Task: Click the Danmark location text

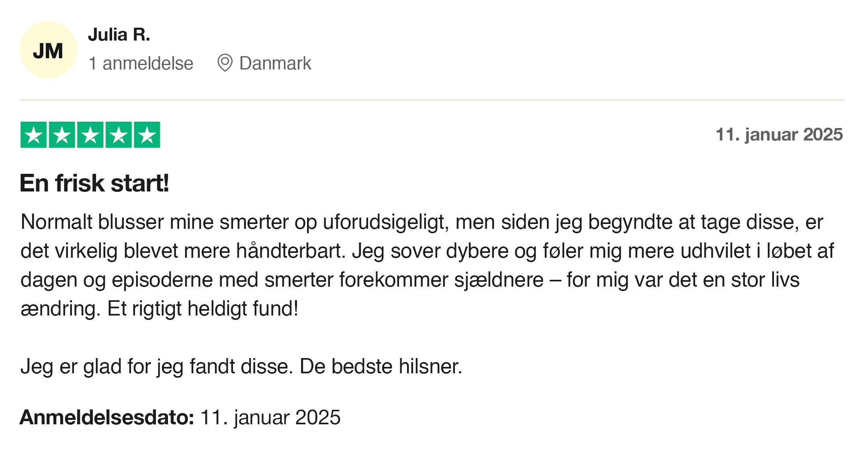Action: click(275, 63)
